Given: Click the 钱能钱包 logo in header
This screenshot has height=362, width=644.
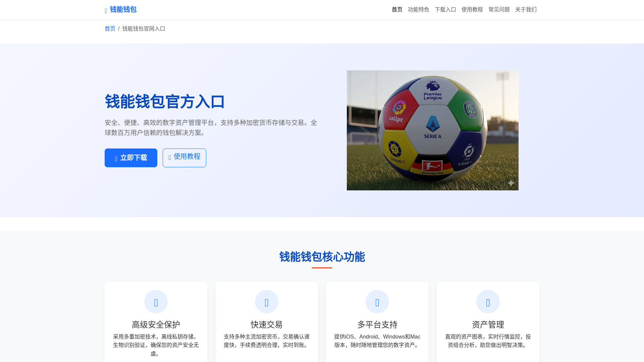Looking at the screenshot, I should (121, 10).
